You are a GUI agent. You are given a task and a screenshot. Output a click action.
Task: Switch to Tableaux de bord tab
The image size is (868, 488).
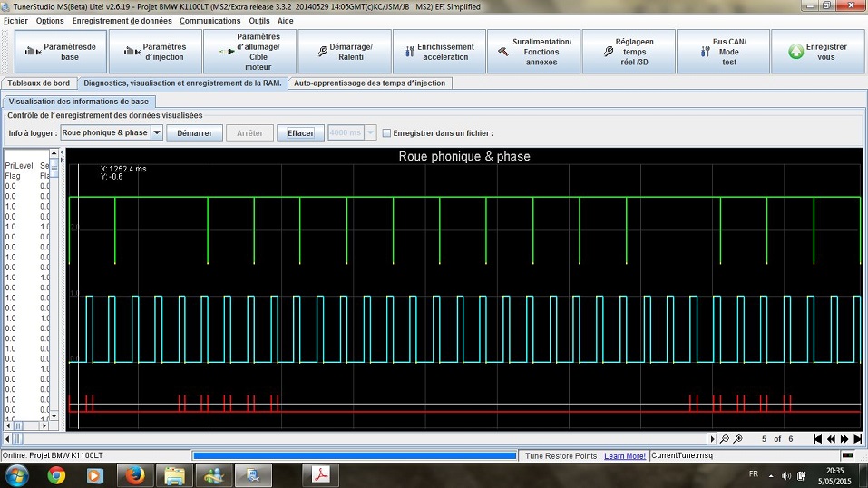(38, 83)
